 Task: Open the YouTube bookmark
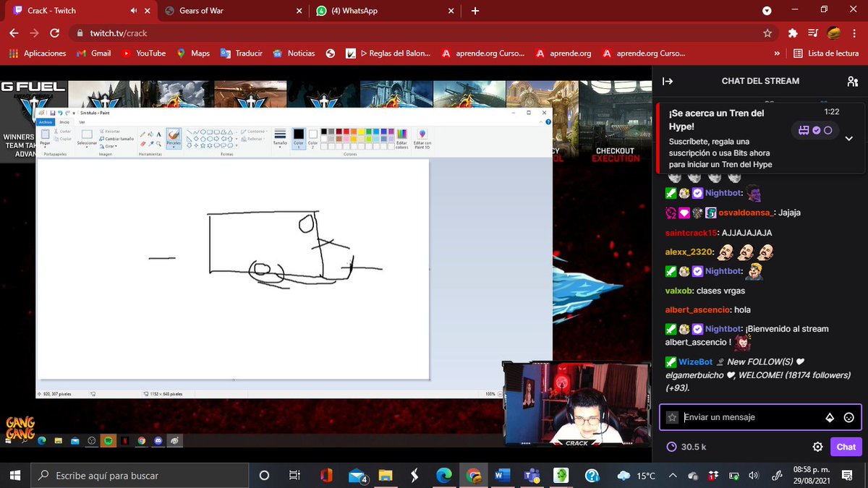(143, 53)
